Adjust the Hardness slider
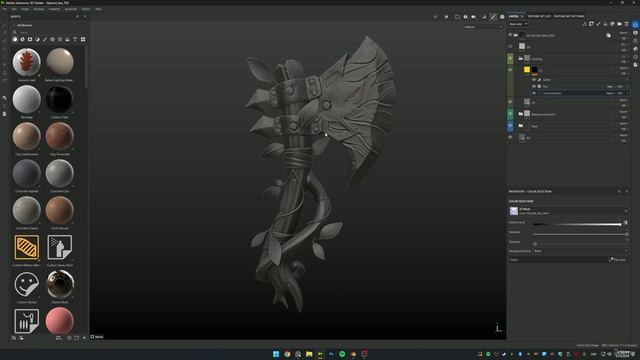 click(x=580, y=234)
